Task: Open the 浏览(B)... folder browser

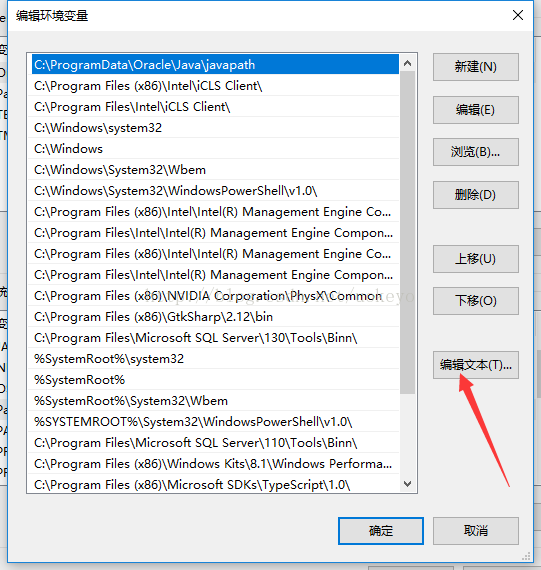Action: (x=476, y=152)
